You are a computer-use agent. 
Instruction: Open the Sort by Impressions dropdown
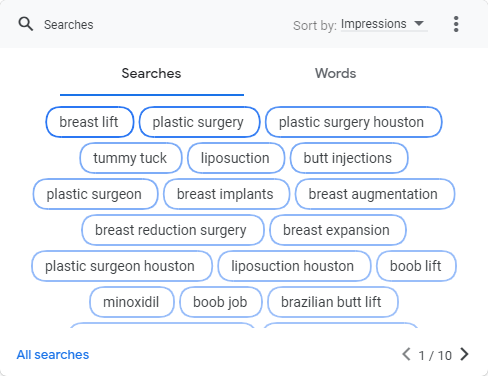(x=384, y=24)
